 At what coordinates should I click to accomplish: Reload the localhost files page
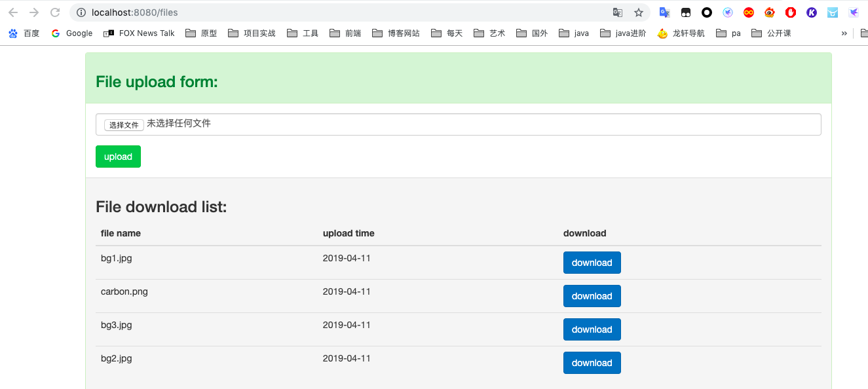point(55,12)
